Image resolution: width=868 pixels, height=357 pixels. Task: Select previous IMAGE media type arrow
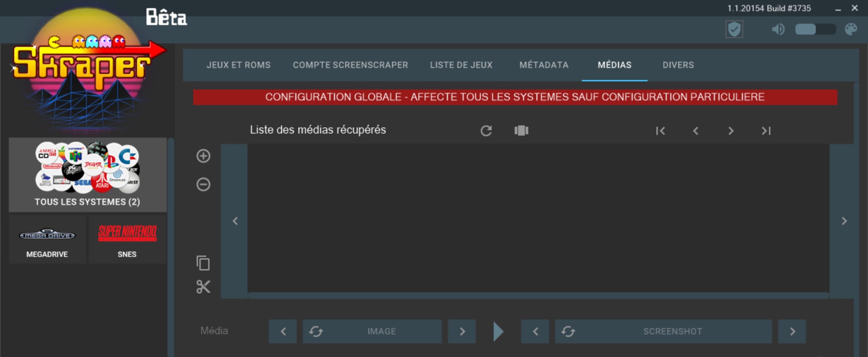[x=283, y=331]
